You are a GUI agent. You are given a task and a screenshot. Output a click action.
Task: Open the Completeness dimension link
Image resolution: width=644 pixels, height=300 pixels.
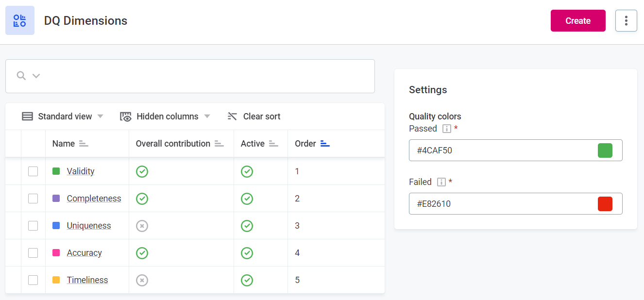(94, 199)
